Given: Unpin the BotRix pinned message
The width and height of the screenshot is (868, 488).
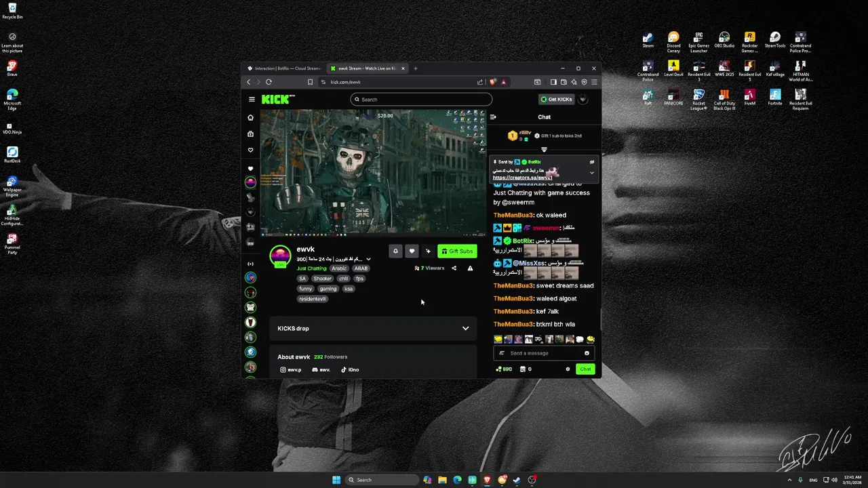Looking at the screenshot, I should pyautogui.click(x=591, y=162).
